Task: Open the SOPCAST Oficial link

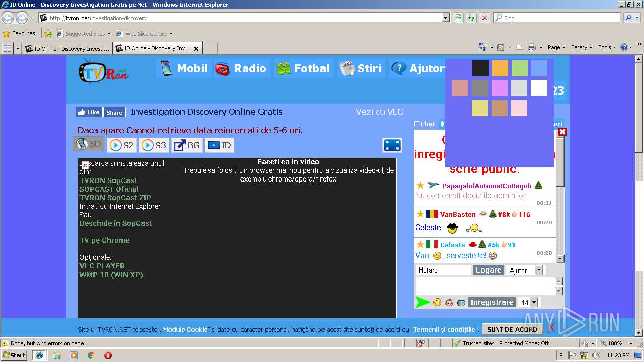Action: pyautogui.click(x=109, y=189)
